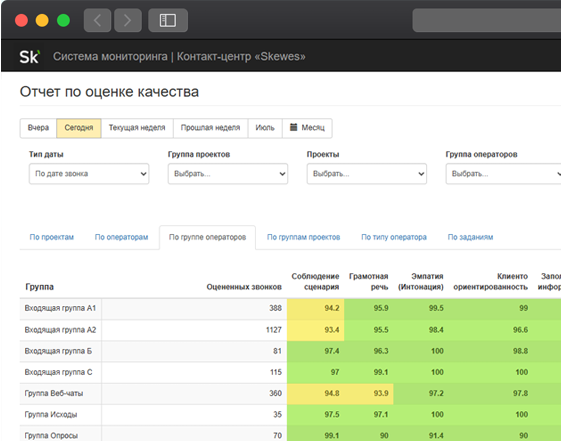
Task: Click the yellow 93.9 score cell
Action: [x=369, y=393]
